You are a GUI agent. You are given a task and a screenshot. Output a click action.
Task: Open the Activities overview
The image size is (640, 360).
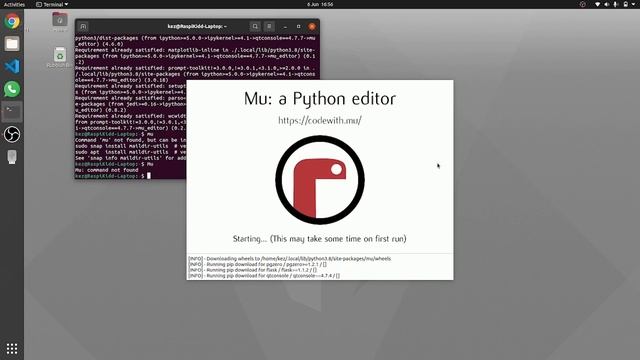tap(14, 4)
